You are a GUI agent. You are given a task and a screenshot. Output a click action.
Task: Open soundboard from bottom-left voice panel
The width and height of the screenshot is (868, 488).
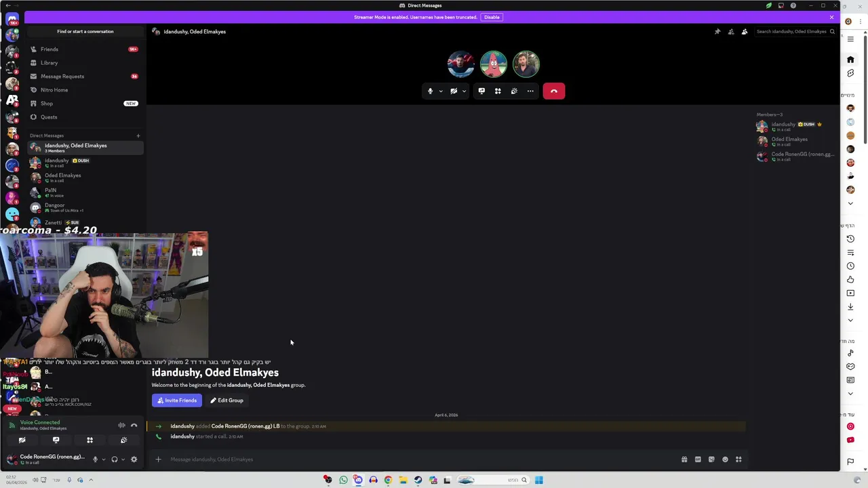click(x=123, y=441)
